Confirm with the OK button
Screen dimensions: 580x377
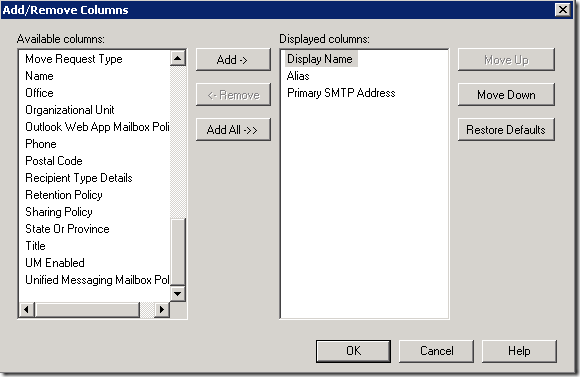[353, 351]
